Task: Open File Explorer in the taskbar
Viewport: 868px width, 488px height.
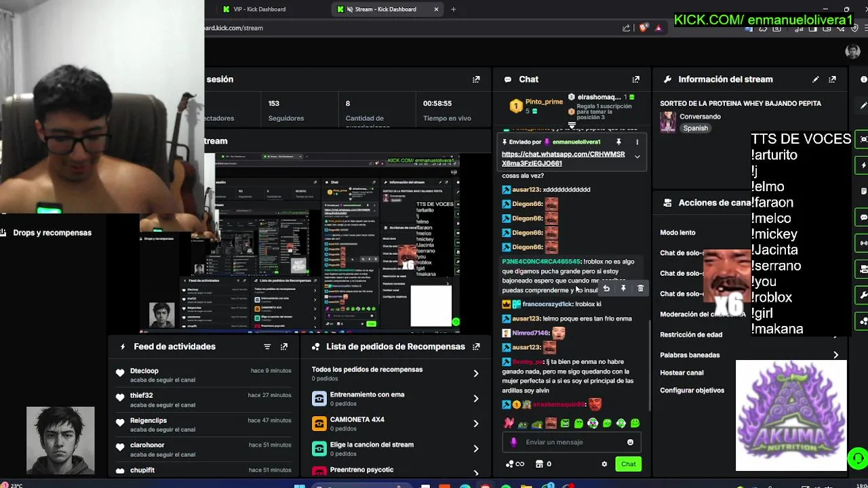Action: point(526,486)
